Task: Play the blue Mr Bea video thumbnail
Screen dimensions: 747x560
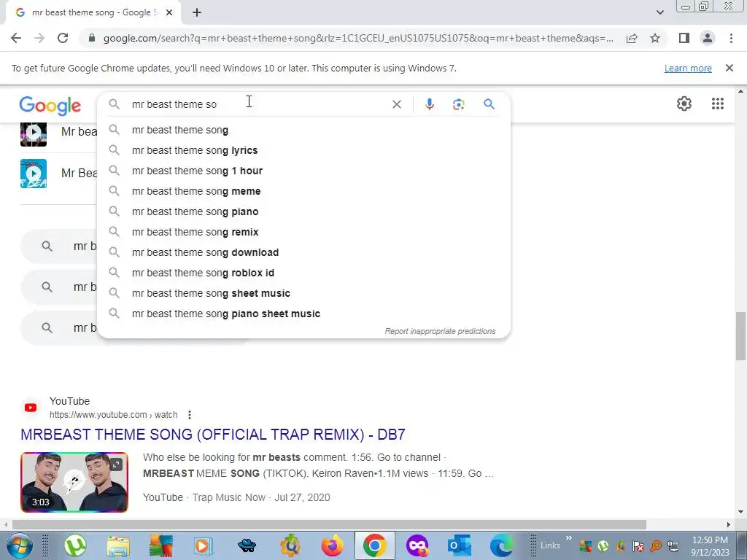Action: (34, 174)
